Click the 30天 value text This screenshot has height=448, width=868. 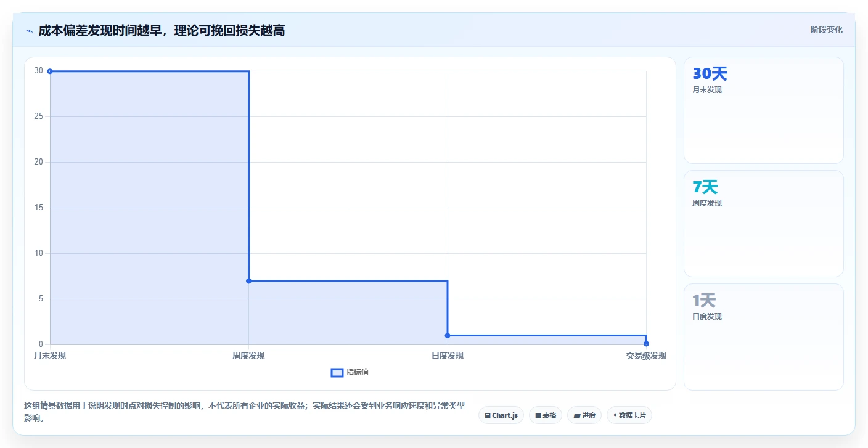(x=710, y=74)
